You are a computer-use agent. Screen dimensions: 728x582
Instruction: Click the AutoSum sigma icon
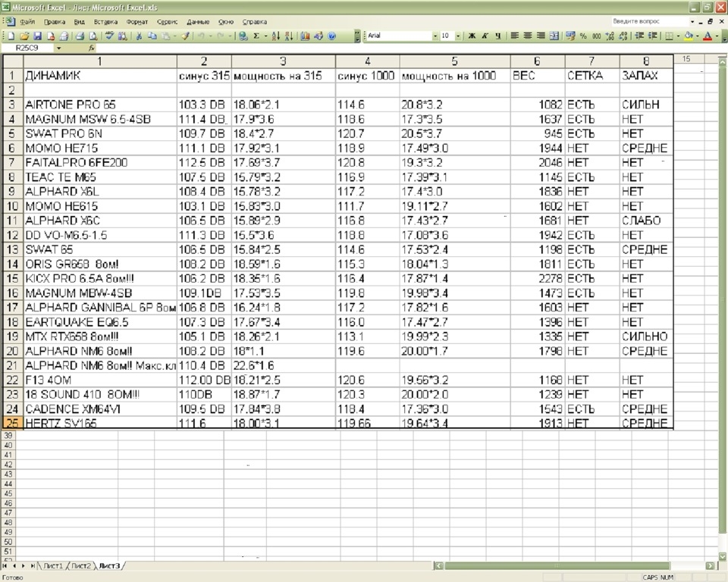coord(256,36)
